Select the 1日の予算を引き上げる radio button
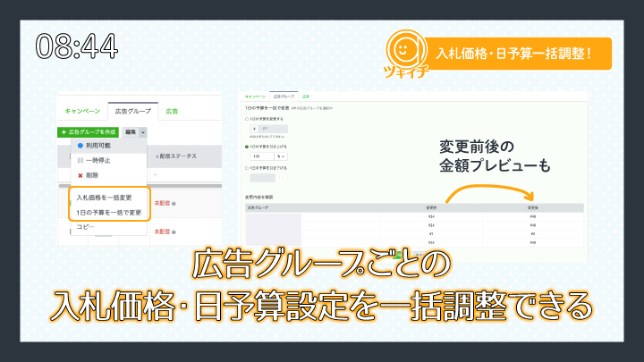Image resolution: width=644 pixels, height=362 pixels. click(x=247, y=147)
